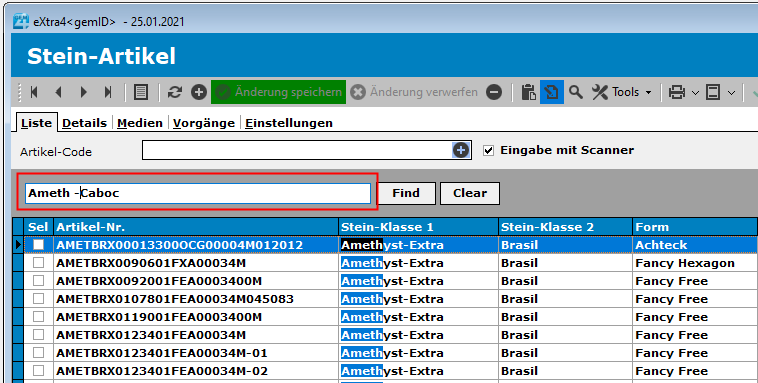This screenshot has width=758, height=383.
Task: Expand the printer options dropdown arrow
Action: (x=695, y=92)
